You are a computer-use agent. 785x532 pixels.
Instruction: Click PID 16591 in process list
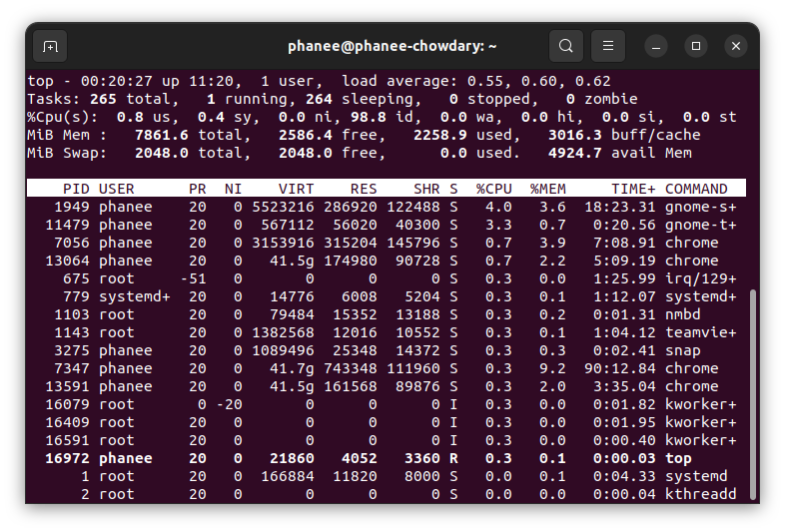(x=67, y=440)
